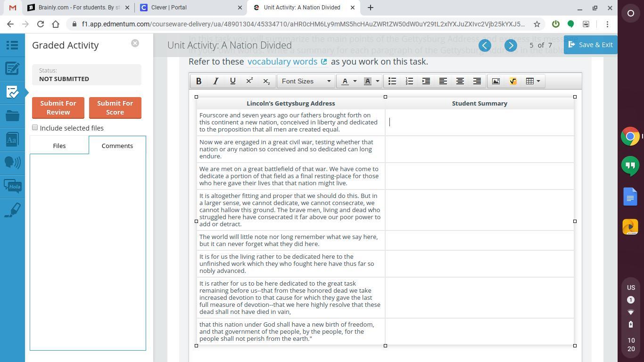The image size is (644, 362).
Task: Open the folder tool in sidebar
Action: tap(12, 115)
